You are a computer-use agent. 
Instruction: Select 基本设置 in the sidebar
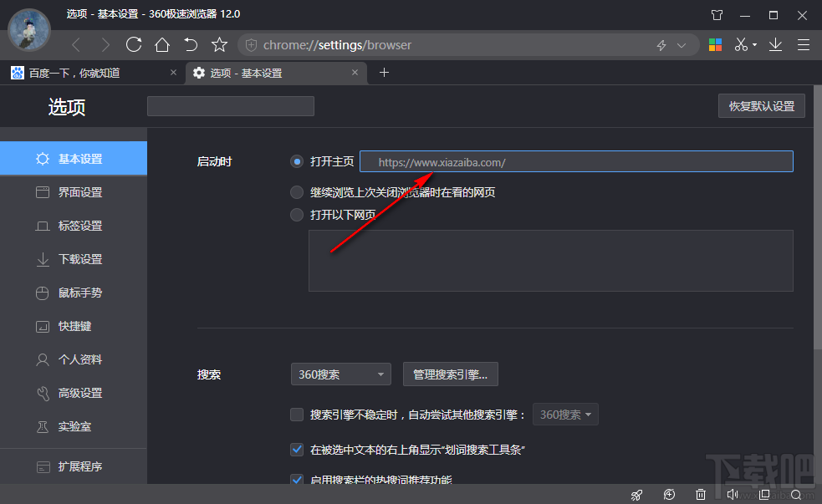pyautogui.click(x=74, y=158)
